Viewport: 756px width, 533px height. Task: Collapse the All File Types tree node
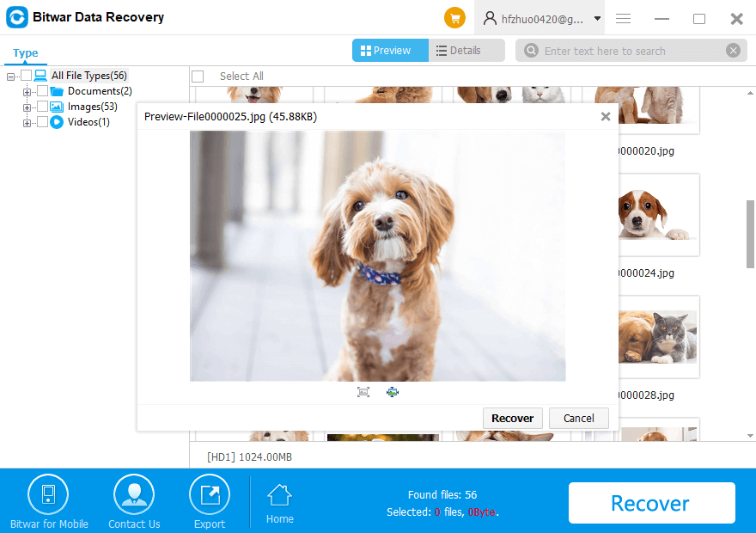(10, 77)
